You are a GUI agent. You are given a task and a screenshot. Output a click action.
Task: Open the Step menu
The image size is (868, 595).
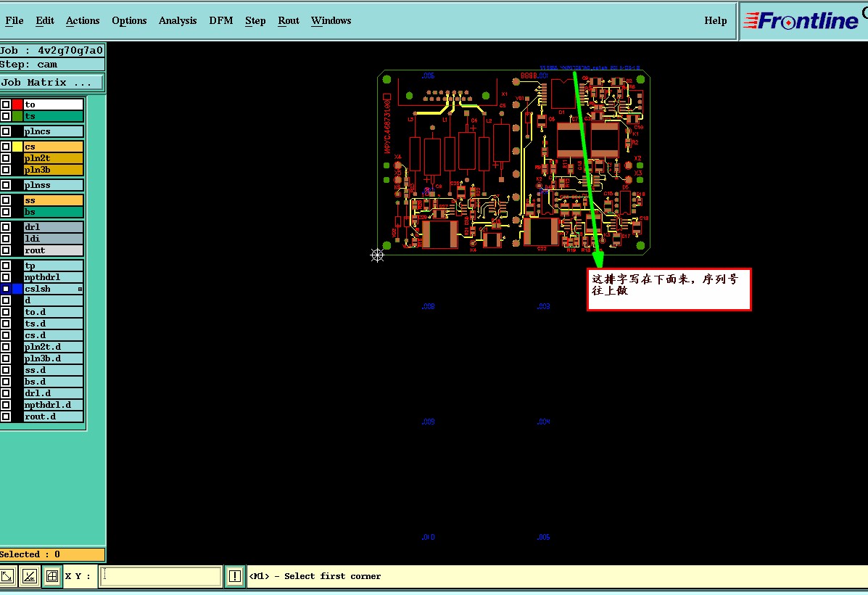(255, 20)
